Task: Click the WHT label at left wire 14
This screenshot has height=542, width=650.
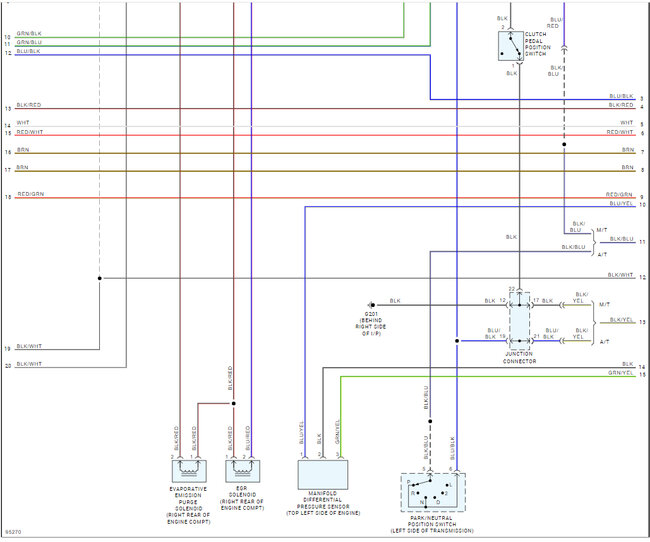Action: coord(23,123)
